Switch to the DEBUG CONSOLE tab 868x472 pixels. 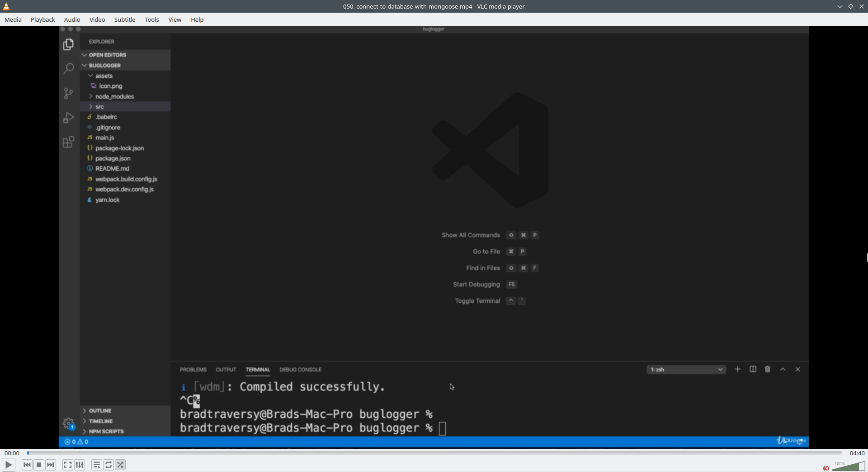point(301,369)
